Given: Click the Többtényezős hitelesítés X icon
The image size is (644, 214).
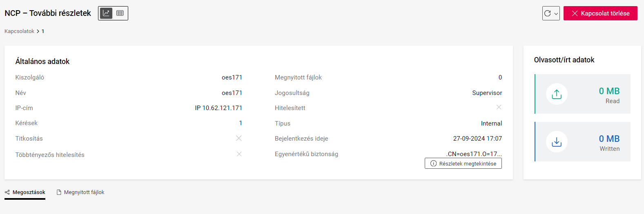Looking at the screenshot, I should click(x=239, y=154).
